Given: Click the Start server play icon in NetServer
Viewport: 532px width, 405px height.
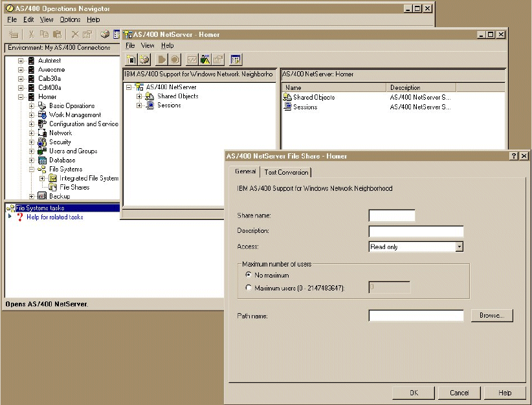Looking at the screenshot, I should coord(162,60).
